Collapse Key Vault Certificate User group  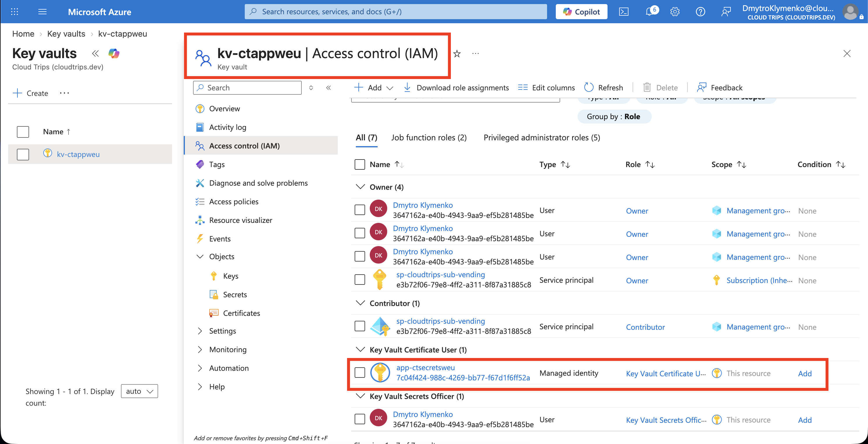pos(360,349)
